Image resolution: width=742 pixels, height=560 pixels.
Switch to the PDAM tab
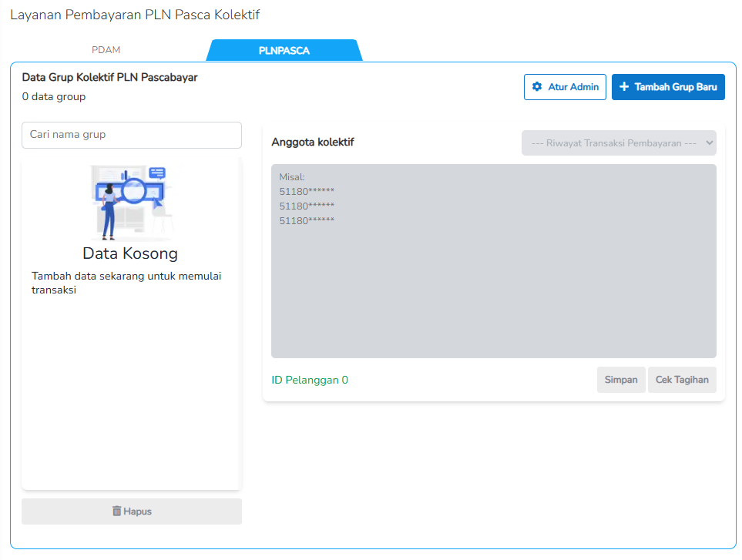(x=106, y=50)
